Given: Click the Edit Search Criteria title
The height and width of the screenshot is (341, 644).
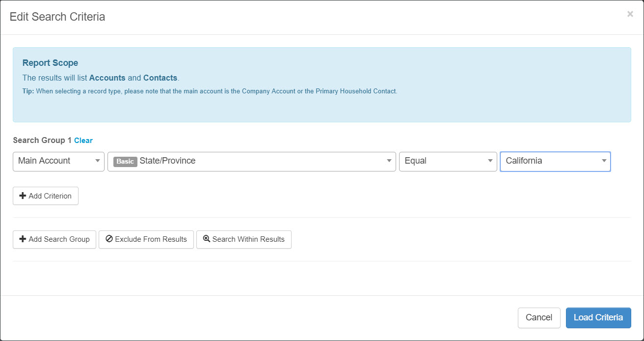Looking at the screenshot, I should point(57,17).
